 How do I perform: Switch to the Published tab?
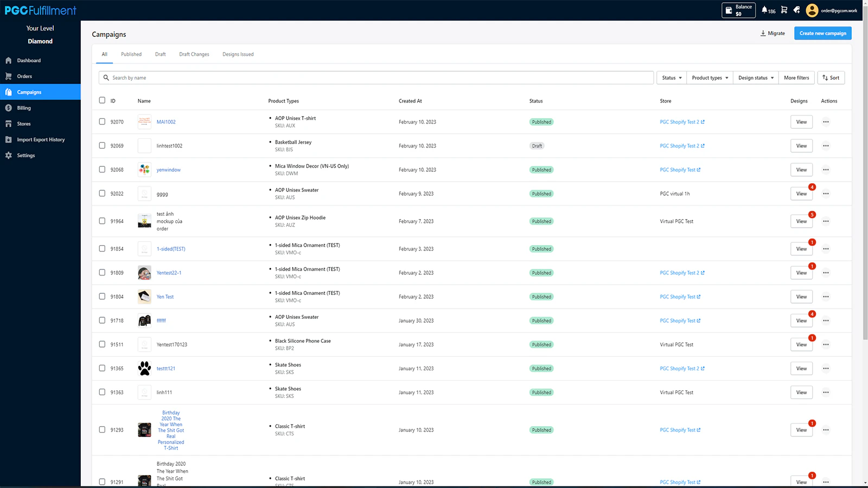131,54
